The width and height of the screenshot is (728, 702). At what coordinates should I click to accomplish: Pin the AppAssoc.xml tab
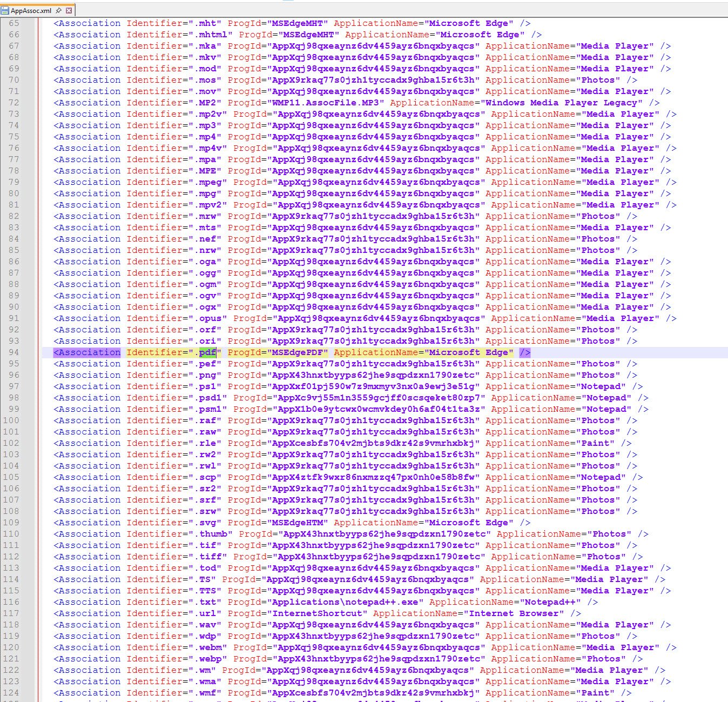[58, 10]
